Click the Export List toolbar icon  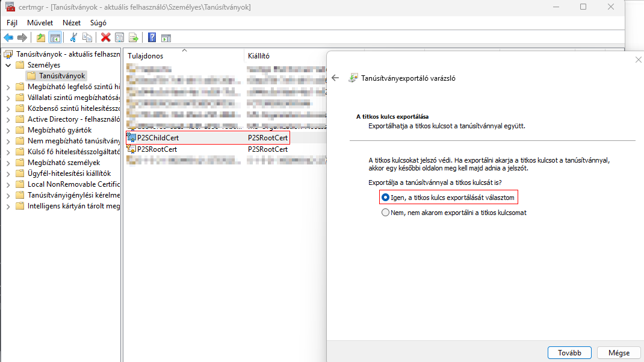click(133, 38)
